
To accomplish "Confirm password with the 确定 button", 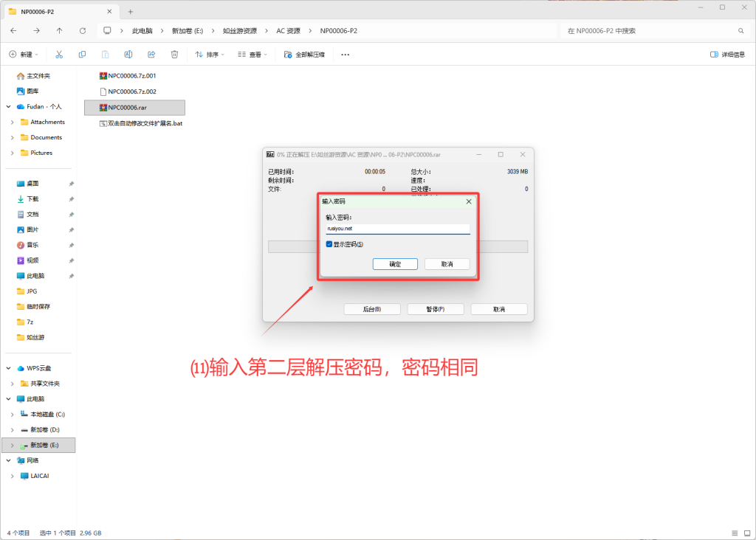I will 395,264.
